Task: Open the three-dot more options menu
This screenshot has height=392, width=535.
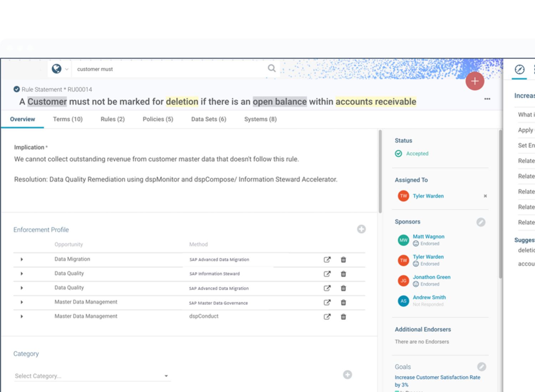Action: click(487, 99)
